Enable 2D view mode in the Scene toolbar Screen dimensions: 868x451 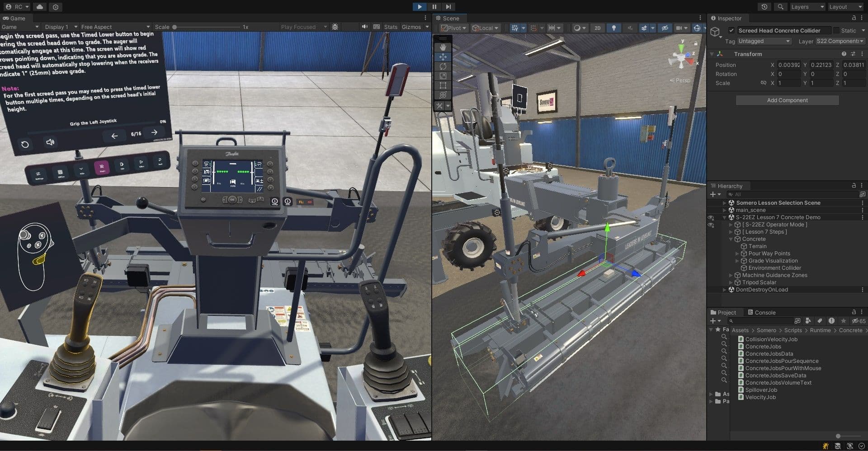coord(598,28)
